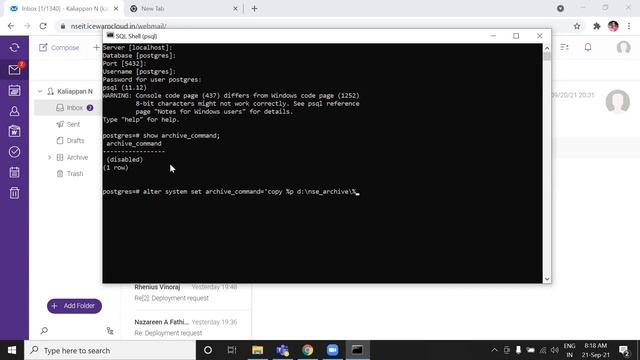Open Microsoft Teams from taskbar
Viewport: 640px width, 360px height.
point(282,350)
